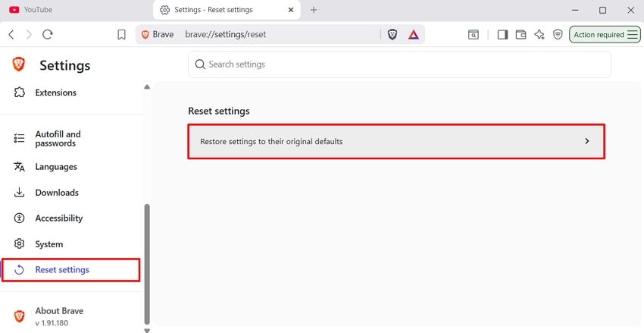Open Brave Shields lion icon in address bar
Viewport: 644px width, 333px height.
coord(392,35)
